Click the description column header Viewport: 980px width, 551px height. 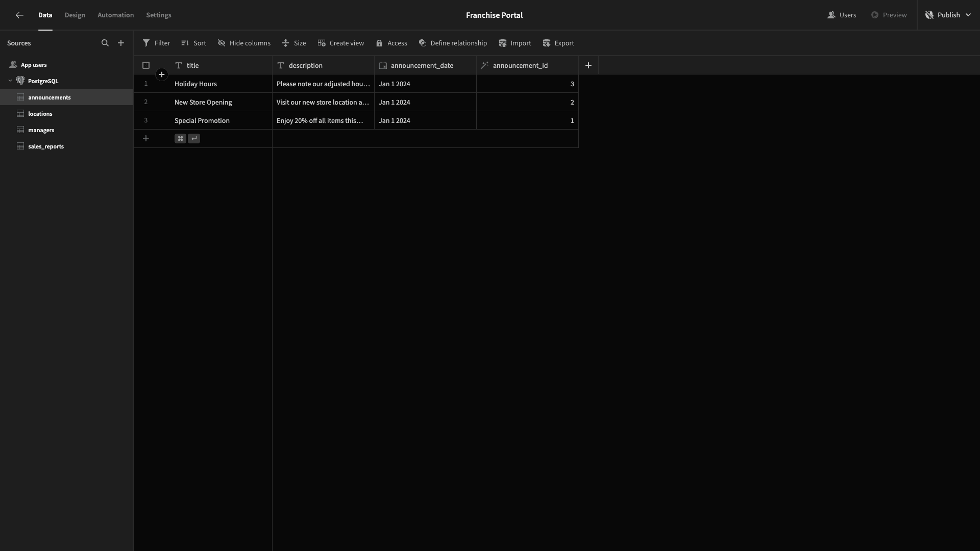click(324, 65)
